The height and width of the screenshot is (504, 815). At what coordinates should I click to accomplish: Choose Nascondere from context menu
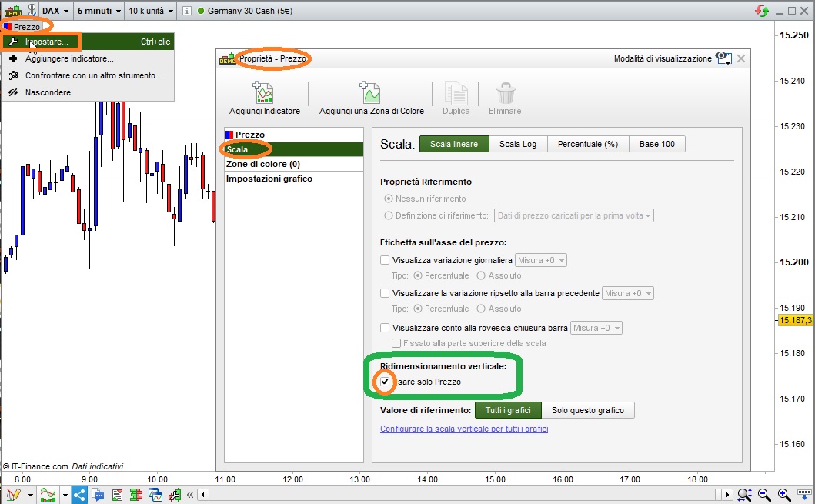(x=88, y=92)
